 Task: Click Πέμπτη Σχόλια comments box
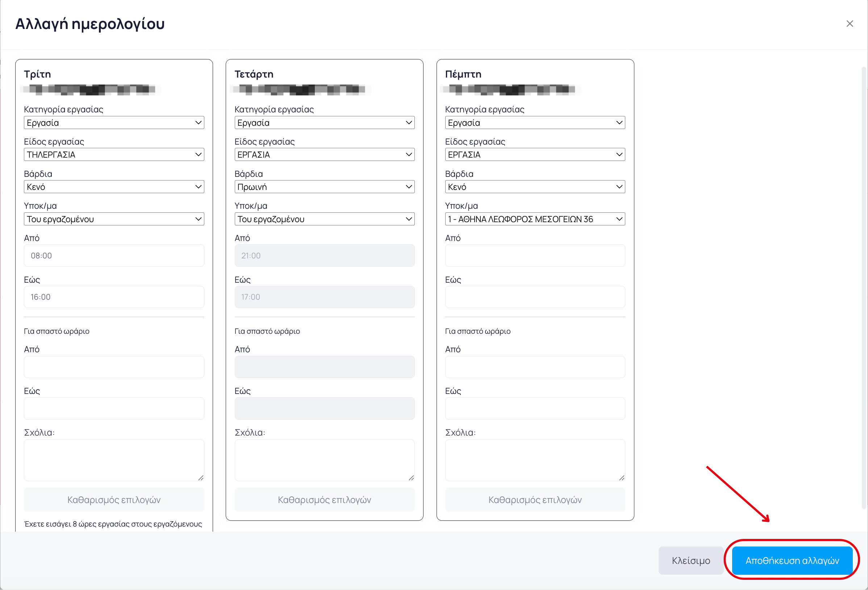pos(535,460)
